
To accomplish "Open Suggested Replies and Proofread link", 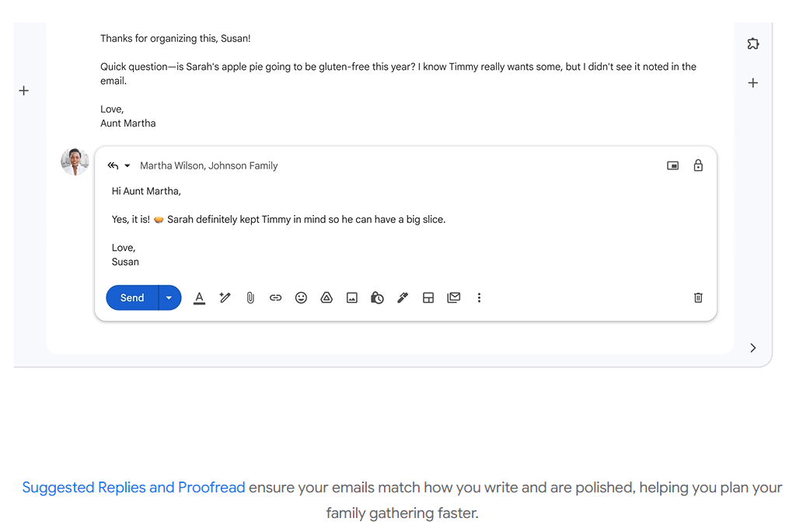I will [134, 488].
